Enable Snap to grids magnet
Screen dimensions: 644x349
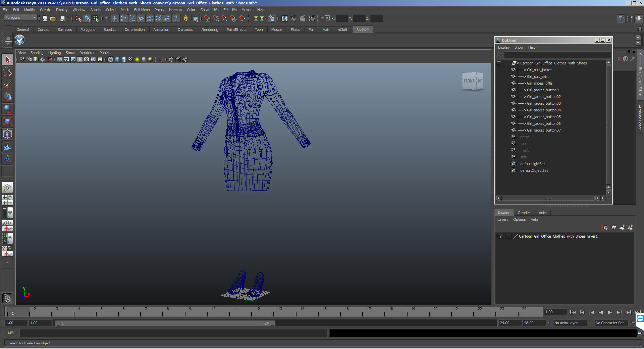[x=207, y=18]
